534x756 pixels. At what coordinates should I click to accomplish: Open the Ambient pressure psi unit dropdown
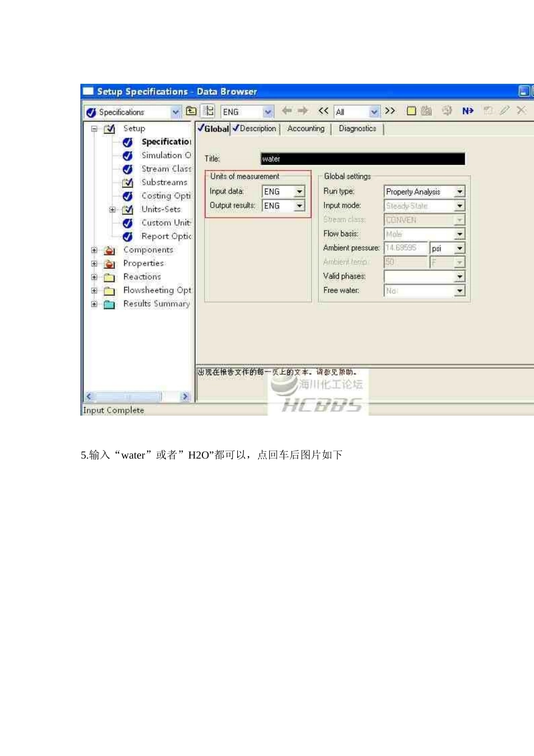[460, 248]
